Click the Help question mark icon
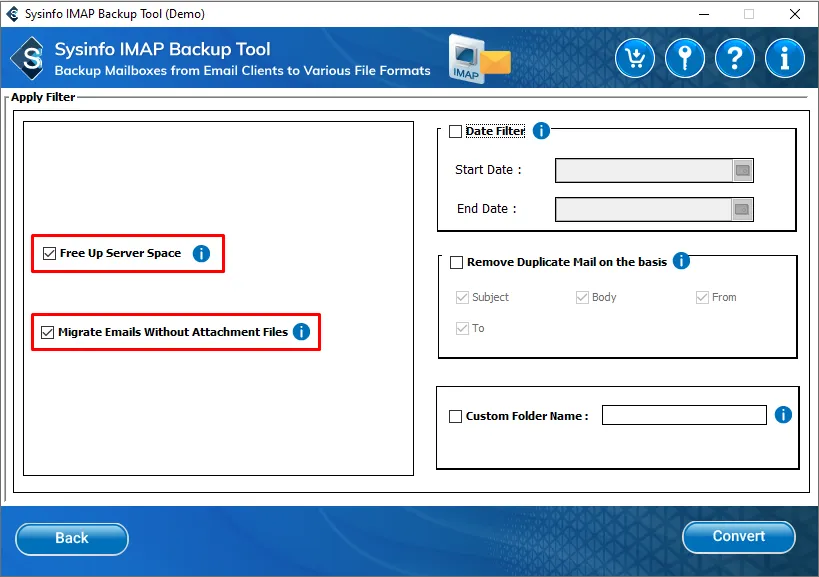Screen dimensions: 819x577 click(x=735, y=58)
